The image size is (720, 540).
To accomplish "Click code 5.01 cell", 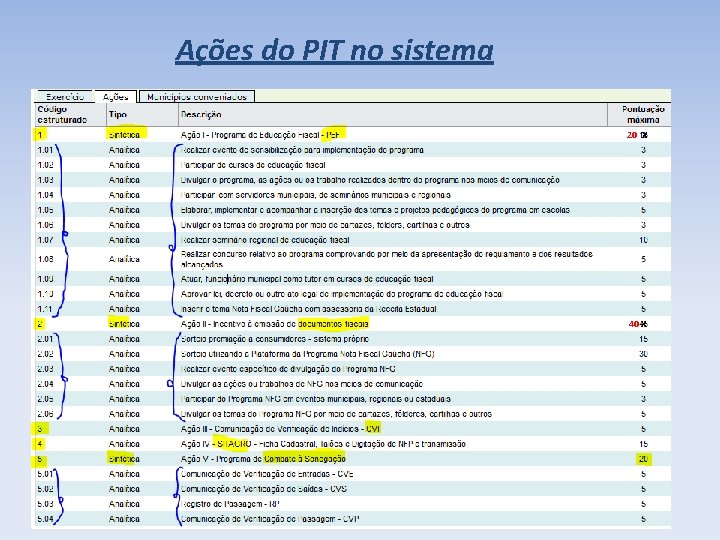I will (45, 474).
